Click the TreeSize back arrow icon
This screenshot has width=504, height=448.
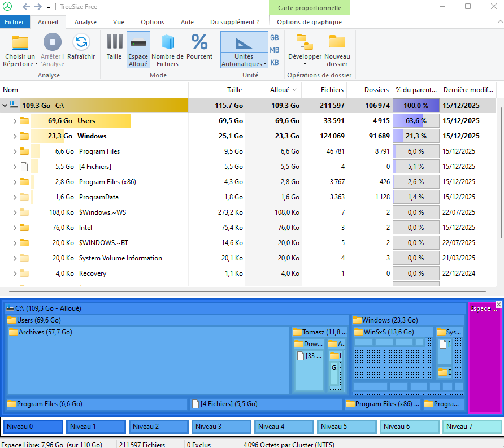tap(26, 7)
